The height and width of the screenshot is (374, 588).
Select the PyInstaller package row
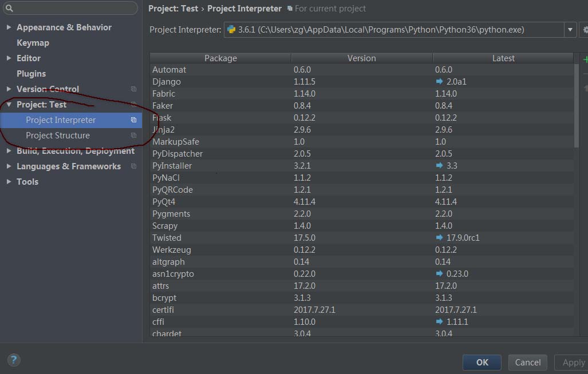(x=361, y=165)
